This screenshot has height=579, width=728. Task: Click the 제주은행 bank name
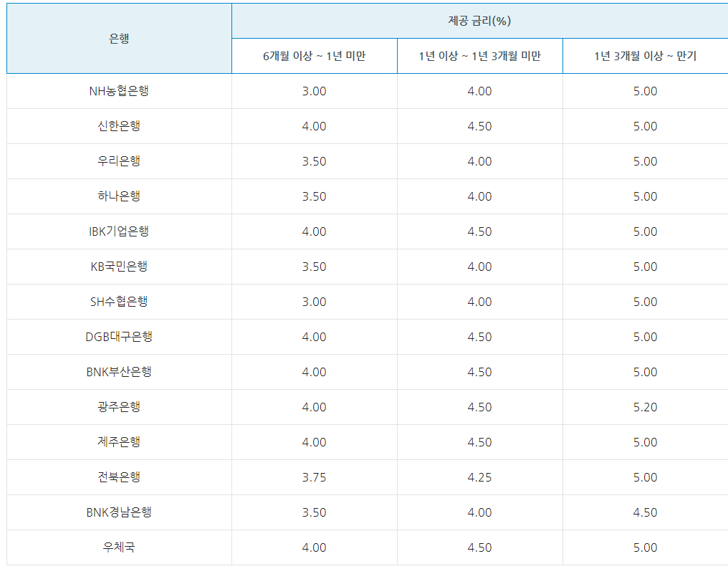coord(119,442)
